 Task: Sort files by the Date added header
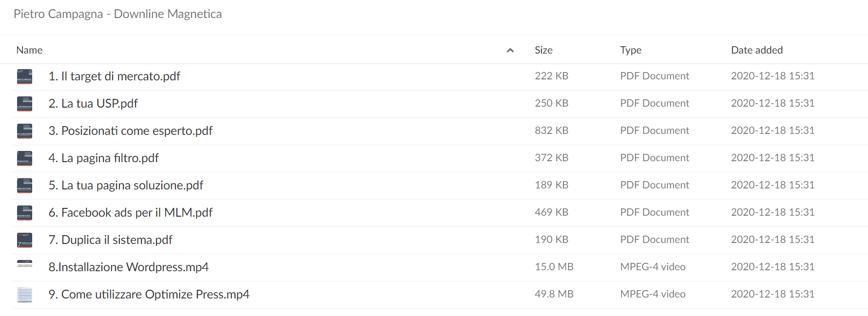757,50
